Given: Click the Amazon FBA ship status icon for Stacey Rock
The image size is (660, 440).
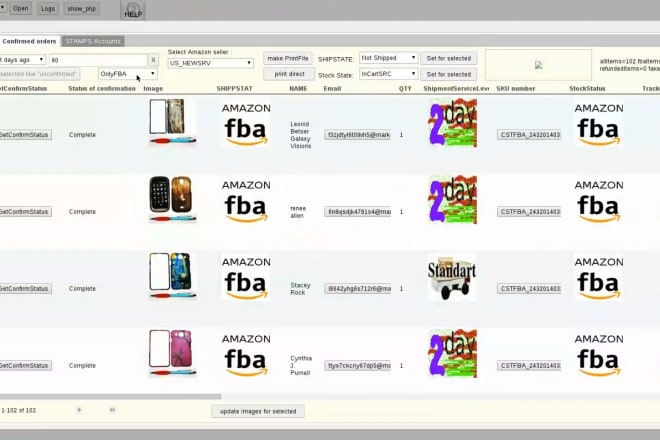Looking at the screenshot, I should (x=246, y=278).
